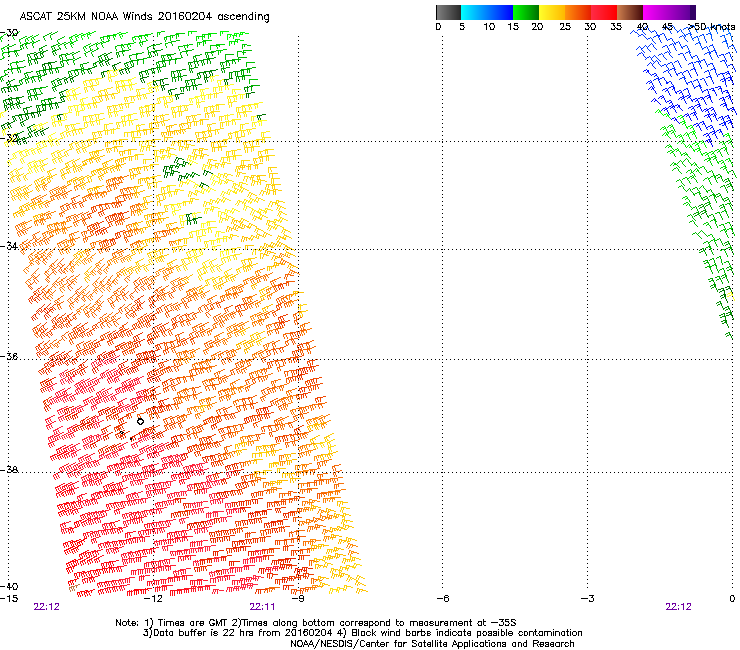This screenshot has width=740, height=650.
Task: Click the cyan-blue 5-15 knots color band
Action: [x=487, y=12]
